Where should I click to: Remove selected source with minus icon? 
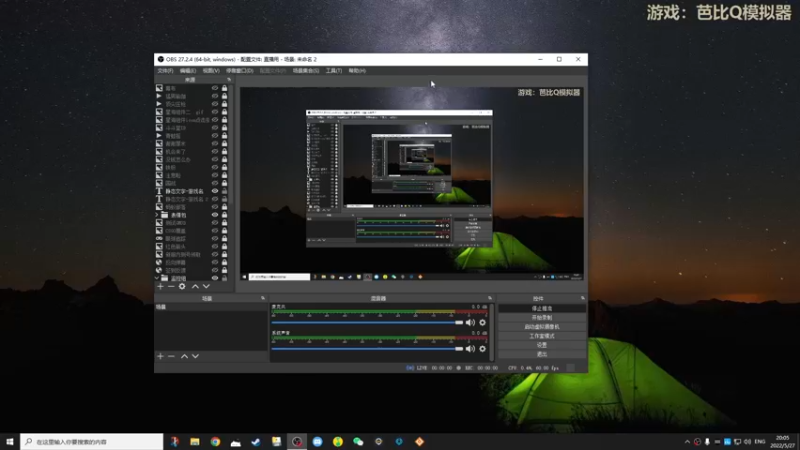pyautogui.click(x=171, y=287)
